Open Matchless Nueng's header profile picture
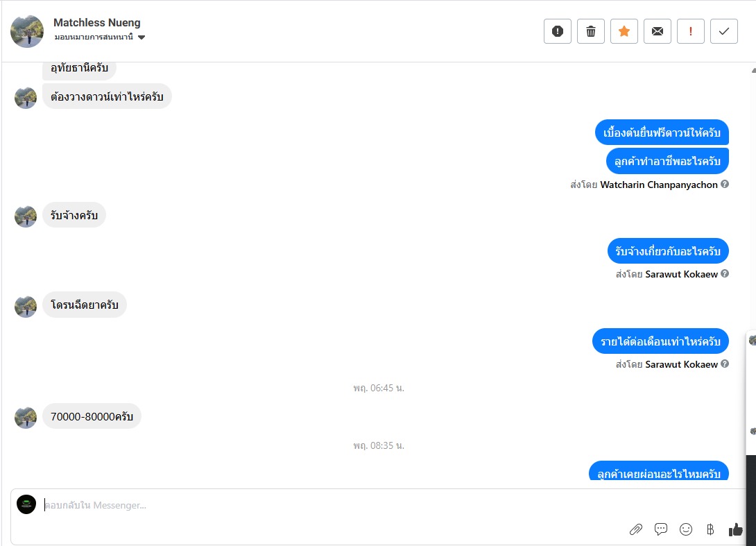This screenshot has width=756, height=546. click(x=27, y=31)
